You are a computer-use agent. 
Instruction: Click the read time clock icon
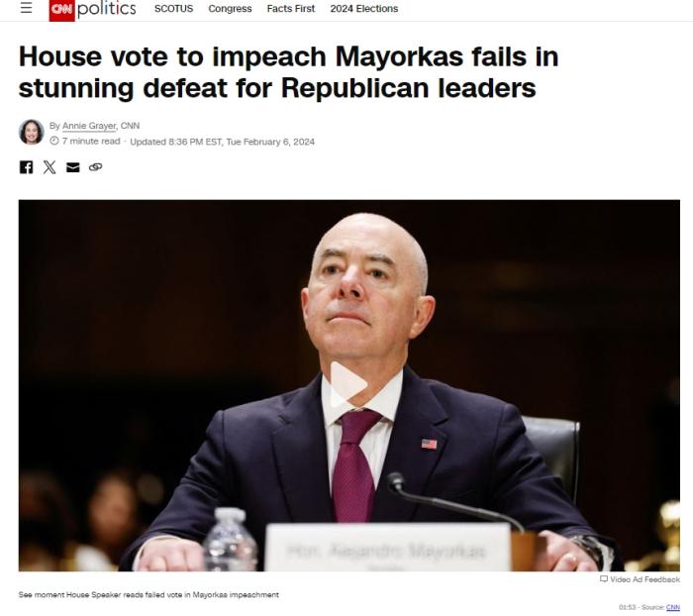click(54, 141)
